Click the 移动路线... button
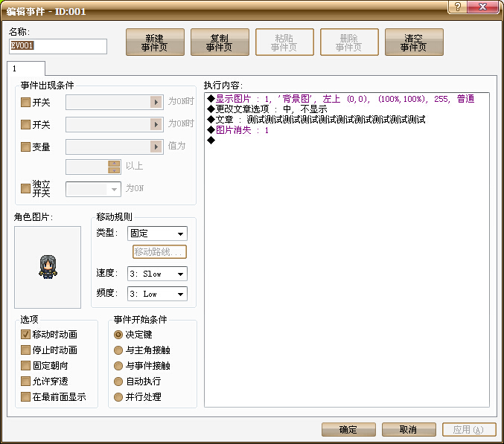This screenshot has height=444, width=504. tap(159, 252)
